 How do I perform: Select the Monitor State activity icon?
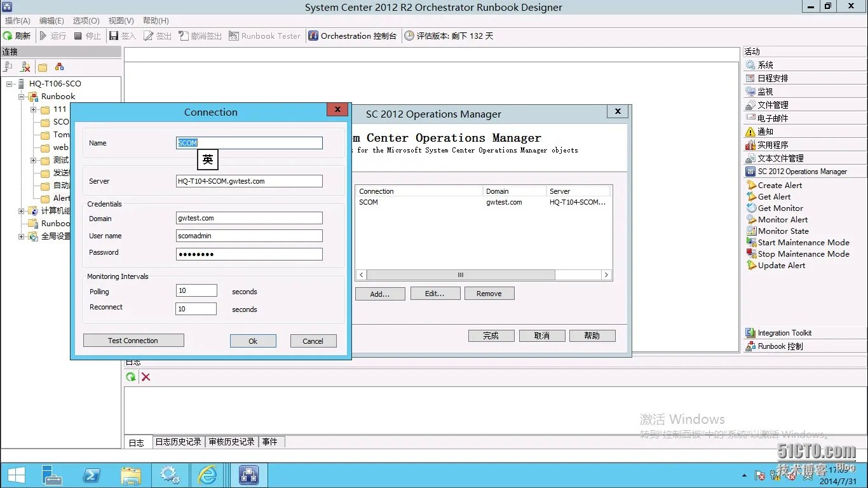[x=751, y=231]
